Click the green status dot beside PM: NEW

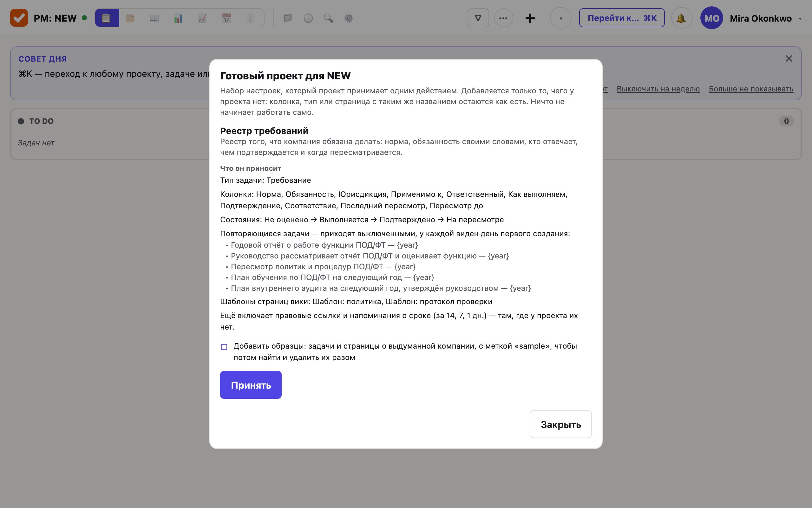[85, 18]
